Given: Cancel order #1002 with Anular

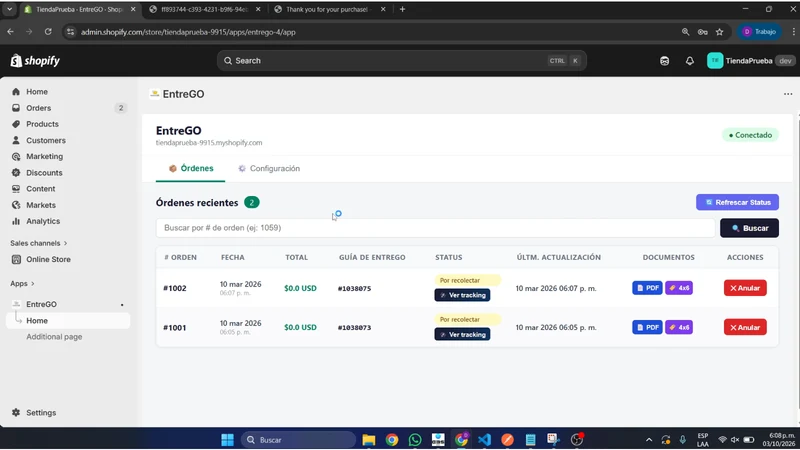Looking at the screenshot, I should coord(745,288).
